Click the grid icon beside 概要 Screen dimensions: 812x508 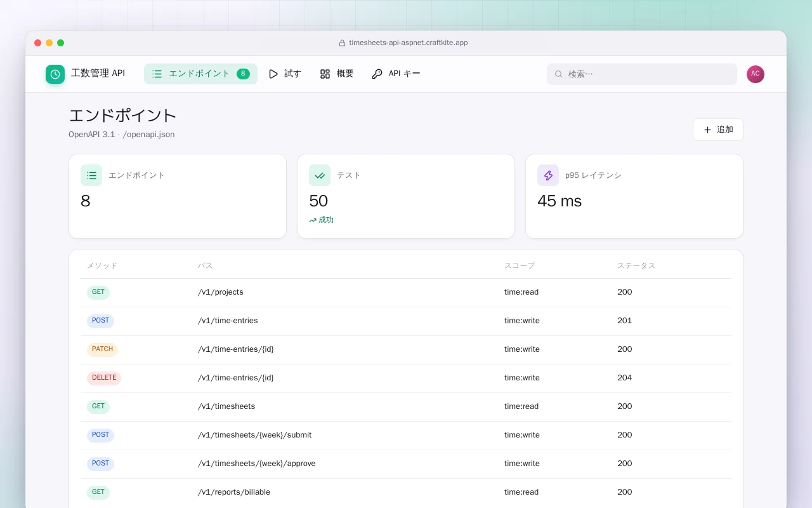[325, 74]
